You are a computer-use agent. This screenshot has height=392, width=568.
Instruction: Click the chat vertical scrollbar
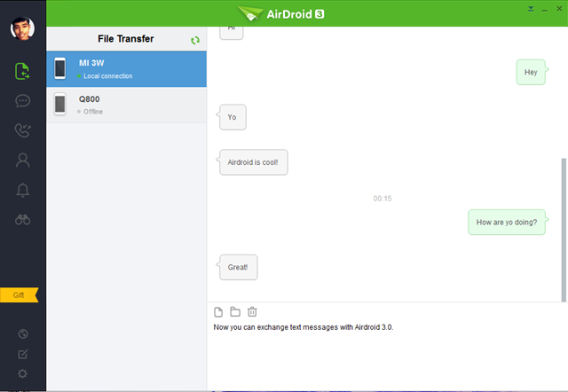click(564, 230)
